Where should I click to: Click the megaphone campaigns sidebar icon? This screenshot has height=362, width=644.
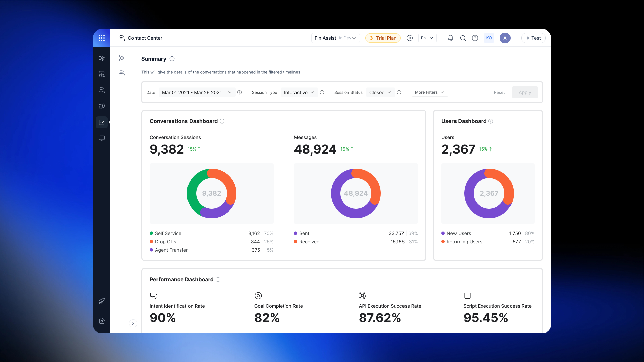[x=102, y=106]
